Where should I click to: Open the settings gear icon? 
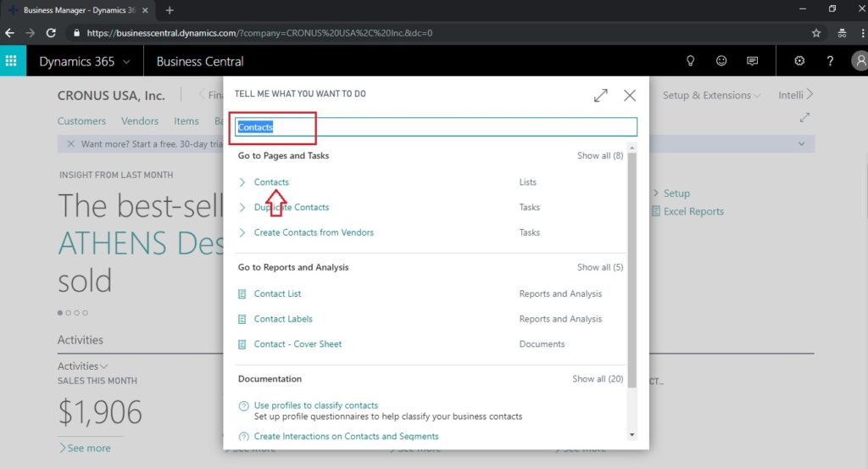coord(799,61)
